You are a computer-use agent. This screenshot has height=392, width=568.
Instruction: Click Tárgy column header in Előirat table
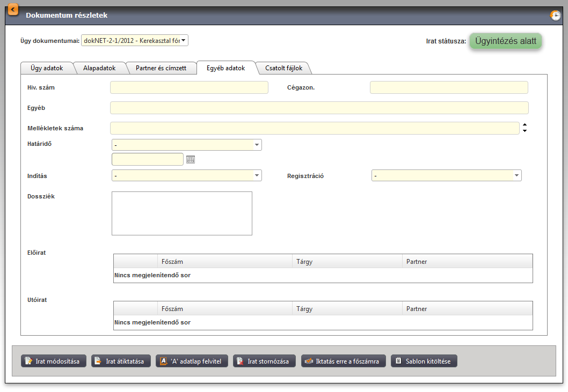(x=347, y=261)
